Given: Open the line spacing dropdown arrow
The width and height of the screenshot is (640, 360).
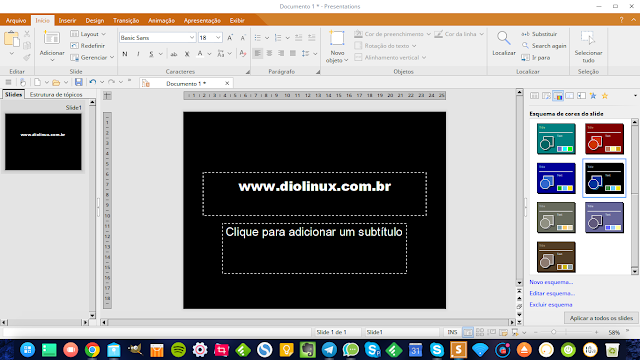Looking at the screenshot, I should click(x=315, y=54).
